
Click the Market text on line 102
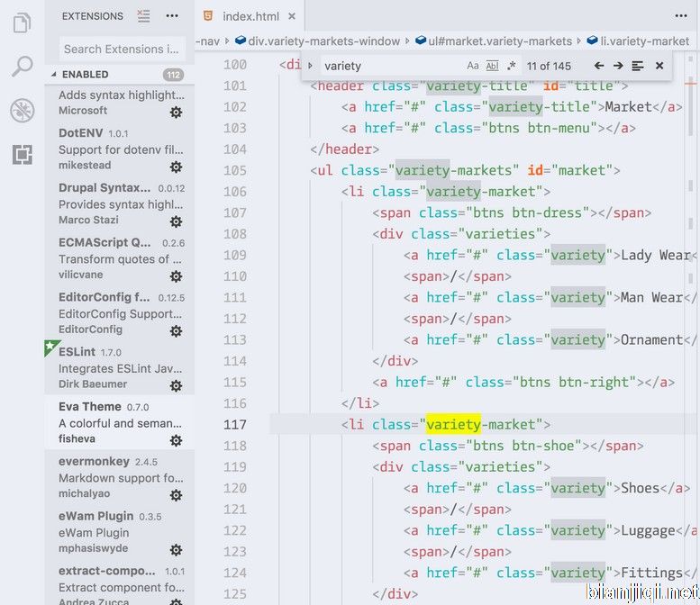click(629, 107)
